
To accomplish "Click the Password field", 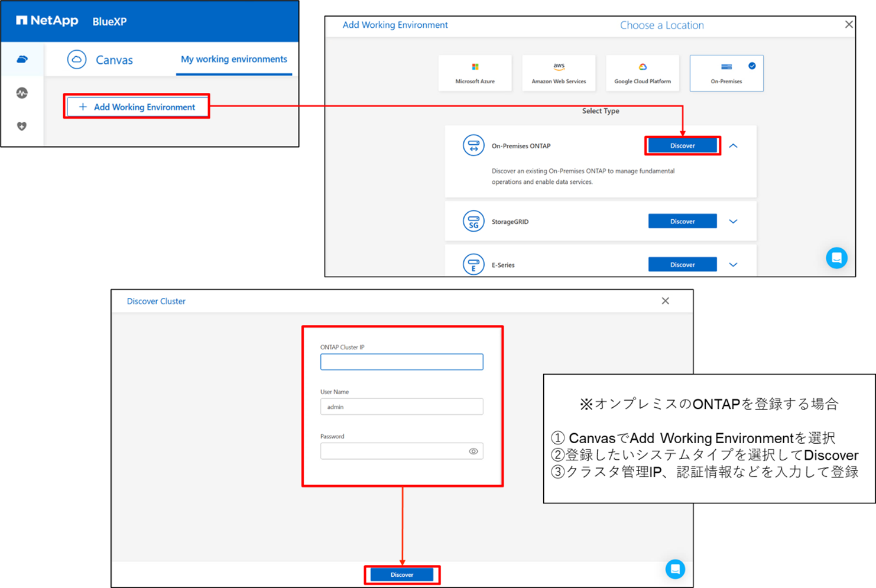I will pyautogui.click(x=402, y=451).
